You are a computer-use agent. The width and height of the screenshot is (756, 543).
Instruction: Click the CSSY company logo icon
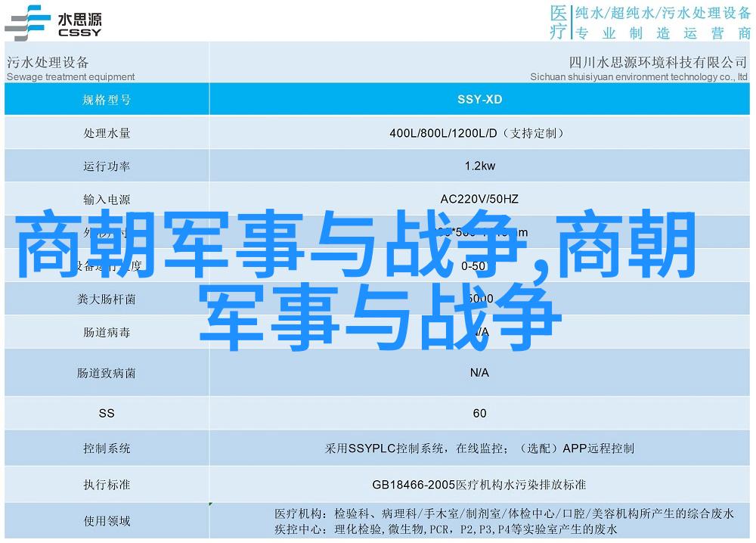click(x=27, y=23)
